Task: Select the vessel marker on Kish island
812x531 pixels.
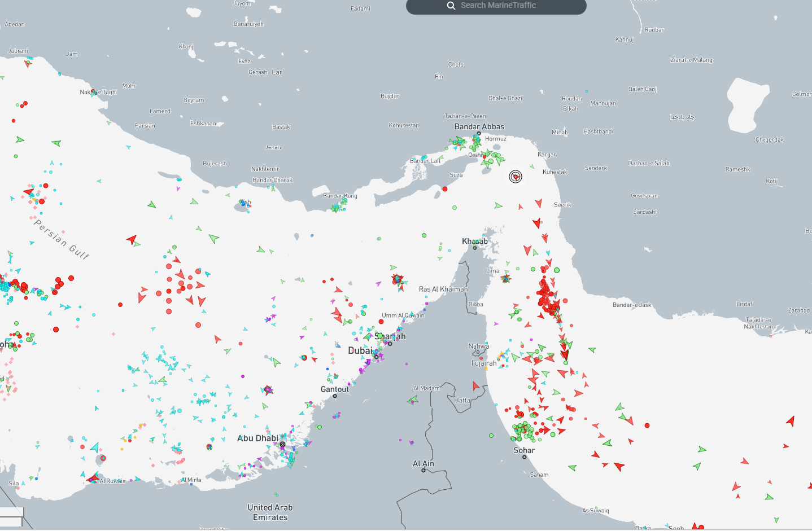Action: coord(243,204)
